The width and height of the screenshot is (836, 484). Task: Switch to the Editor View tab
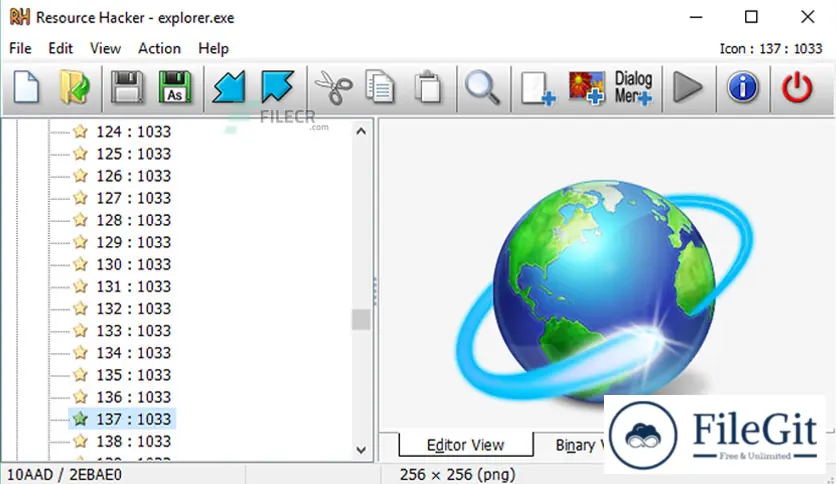click(465, 445)
